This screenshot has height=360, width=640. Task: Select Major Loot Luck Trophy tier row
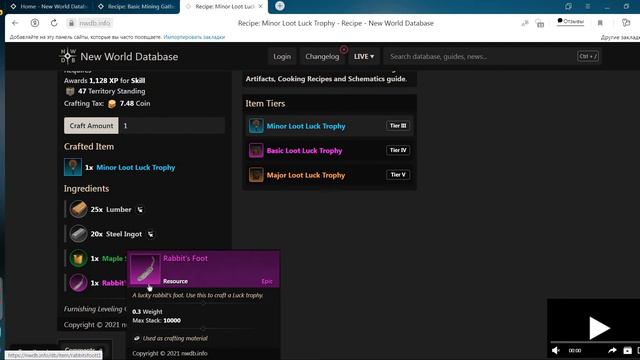(329, 175)
